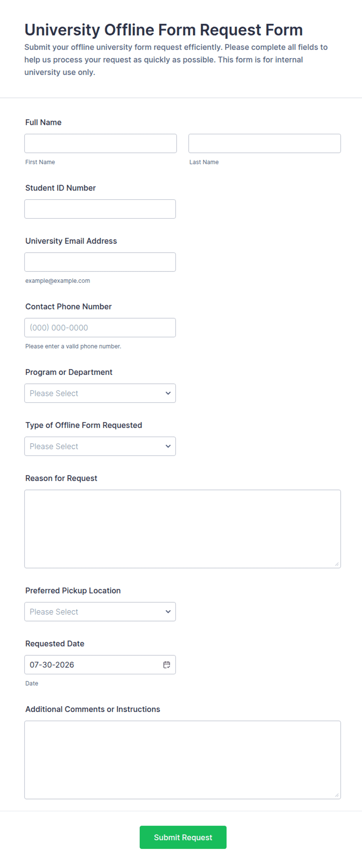The width and height of the screenshot is (362, 868).
Task: Click the Preferred Pickup Location chevron arrow
Action: click(x=168, y=611)
